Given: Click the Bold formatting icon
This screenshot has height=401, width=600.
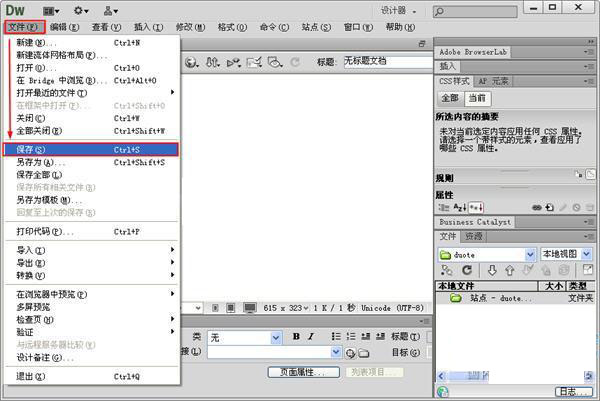Looking at the screenshot, I should [296, 337].
